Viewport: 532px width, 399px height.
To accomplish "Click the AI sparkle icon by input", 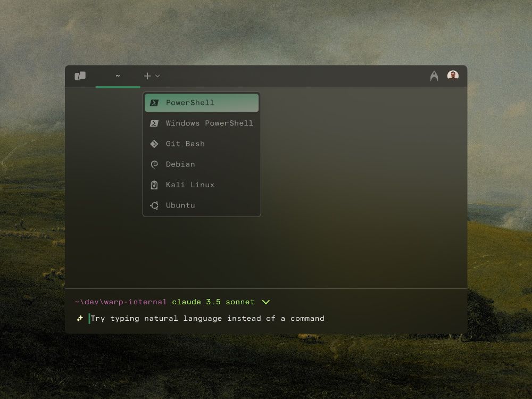I will click(x=80, y=318).
